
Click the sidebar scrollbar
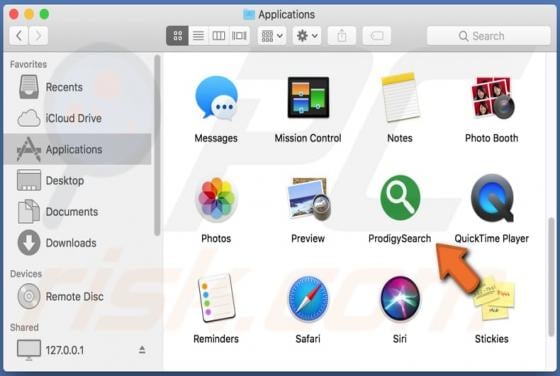pos(157,146)
